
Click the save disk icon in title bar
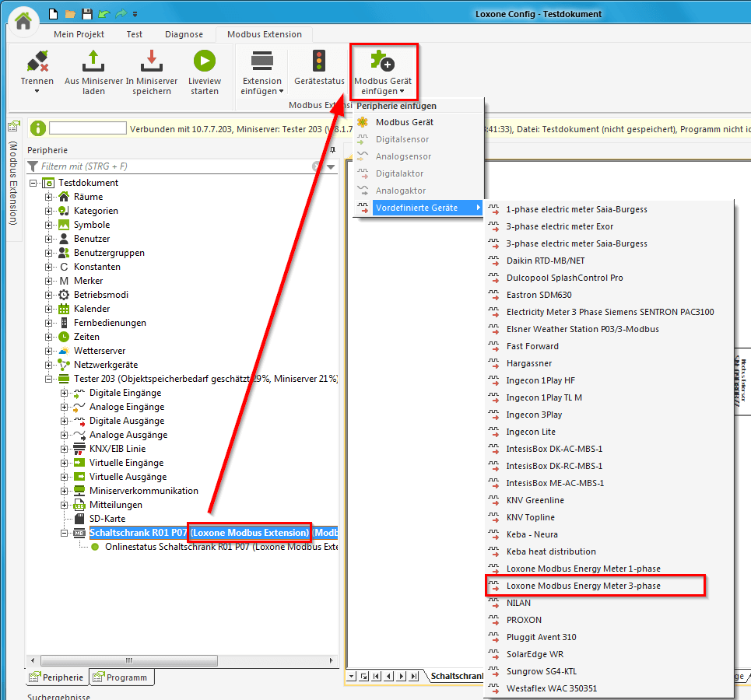click(87, 14)
